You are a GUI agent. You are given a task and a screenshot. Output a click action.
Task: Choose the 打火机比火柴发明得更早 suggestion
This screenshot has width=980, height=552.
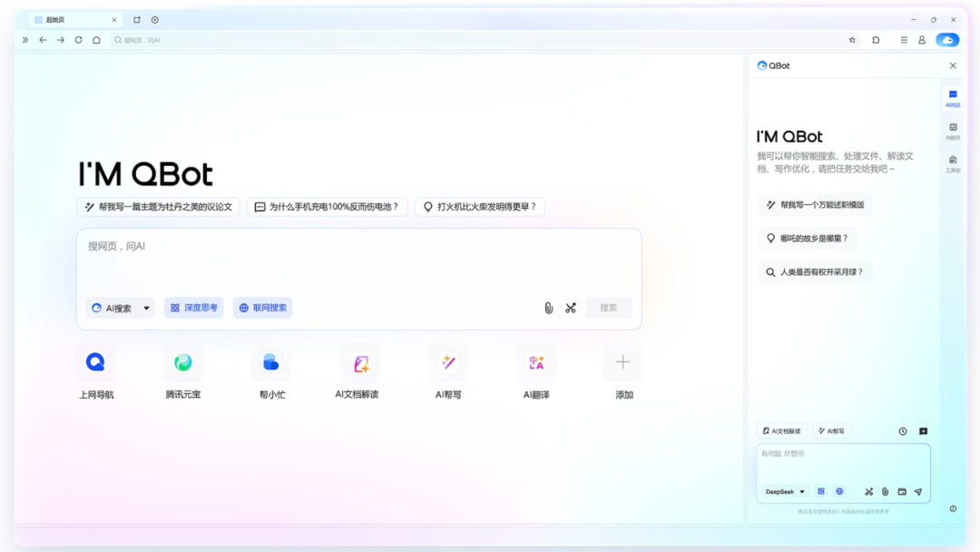[480, 207]
